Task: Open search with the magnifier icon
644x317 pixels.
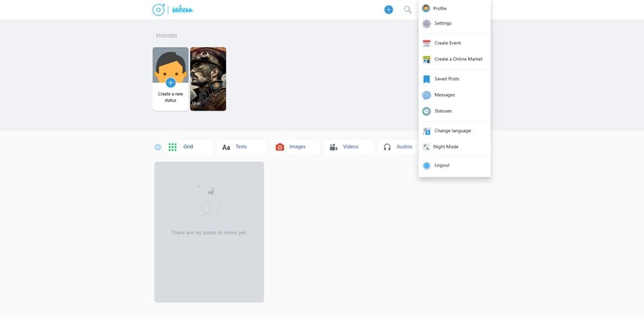Action: 408,10
